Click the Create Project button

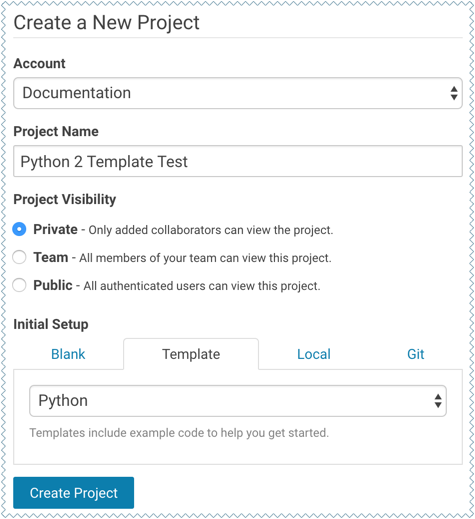[x=74, y=493]
